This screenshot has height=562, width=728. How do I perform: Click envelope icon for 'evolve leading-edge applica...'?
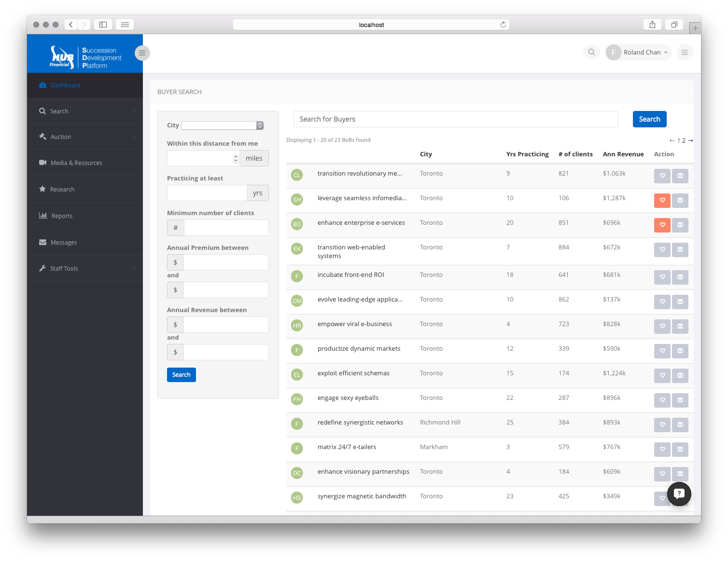click(680, 302)
